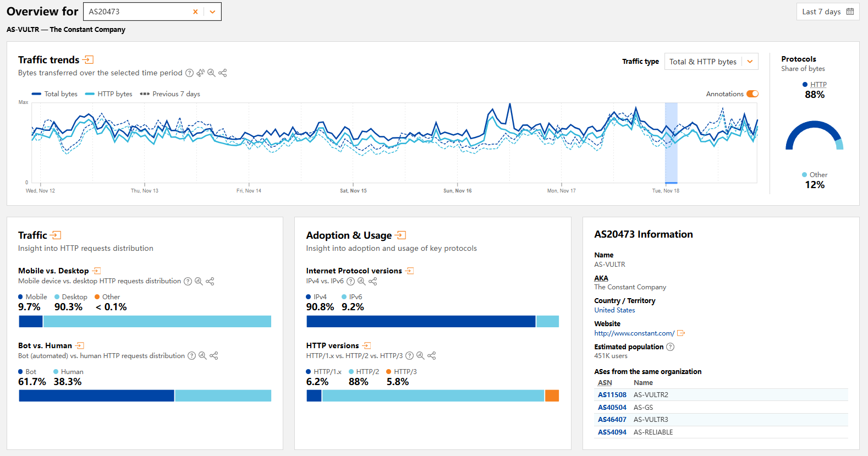Click the United States country link
The height and width of the screenshot is (456, 868).
pos(614,310)
